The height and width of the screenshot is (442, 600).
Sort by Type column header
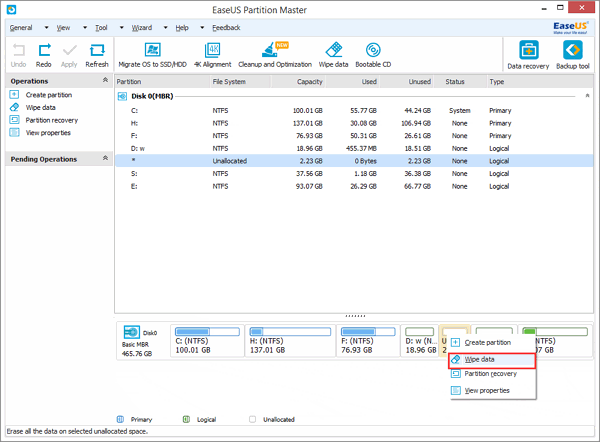[x=540, y=82]
